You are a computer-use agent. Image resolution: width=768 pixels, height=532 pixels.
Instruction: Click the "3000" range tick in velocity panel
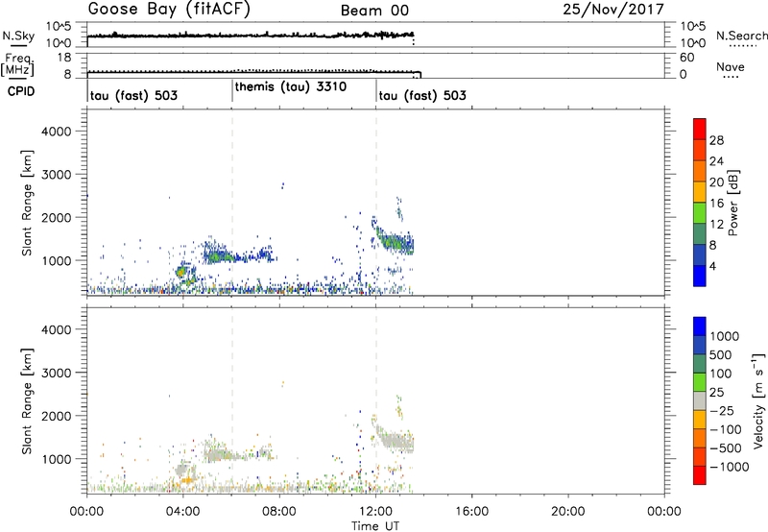pos(56,373)
